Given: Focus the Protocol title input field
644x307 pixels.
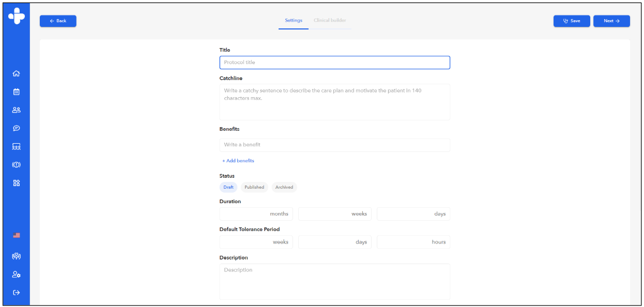Looking at the screenshot, I should [335, 63].
